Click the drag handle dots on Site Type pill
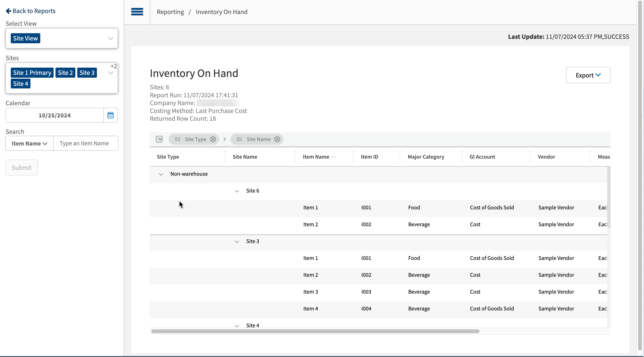 coord(177,139)
